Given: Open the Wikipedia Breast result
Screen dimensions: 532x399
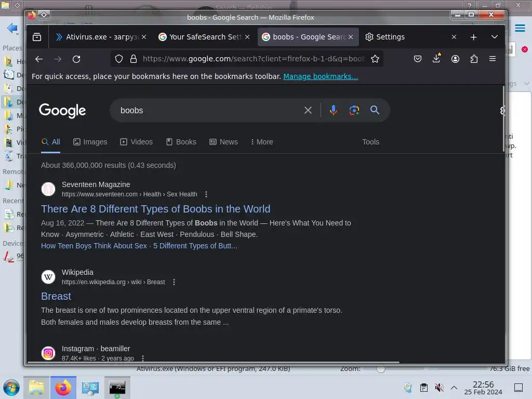Looking at the screenshot, I should coord(56,297).
